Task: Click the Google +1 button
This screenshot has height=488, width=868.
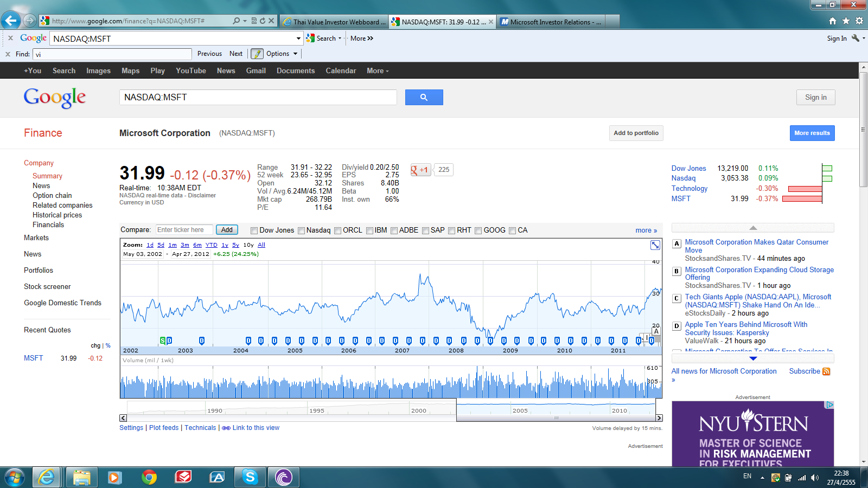Action: pos(420,170)
